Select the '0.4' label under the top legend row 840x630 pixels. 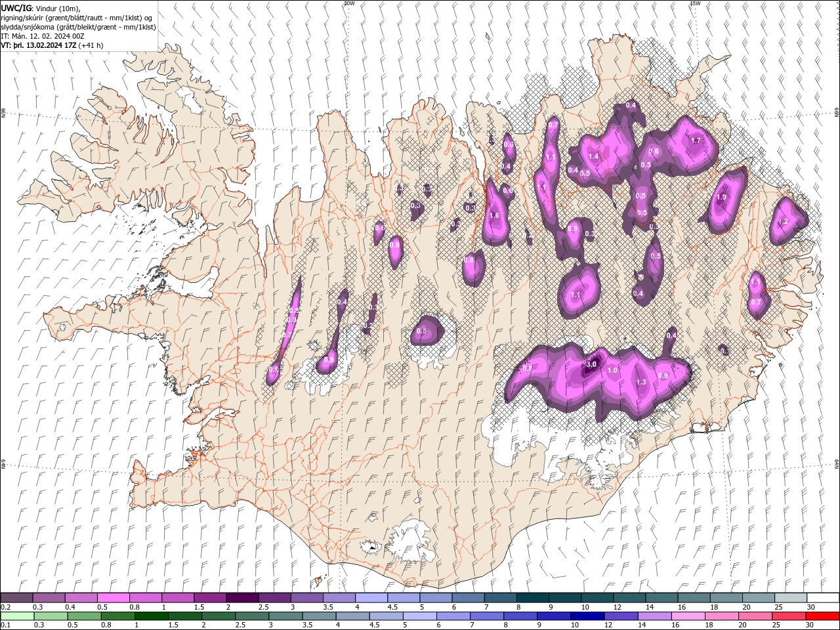point(70,607)
